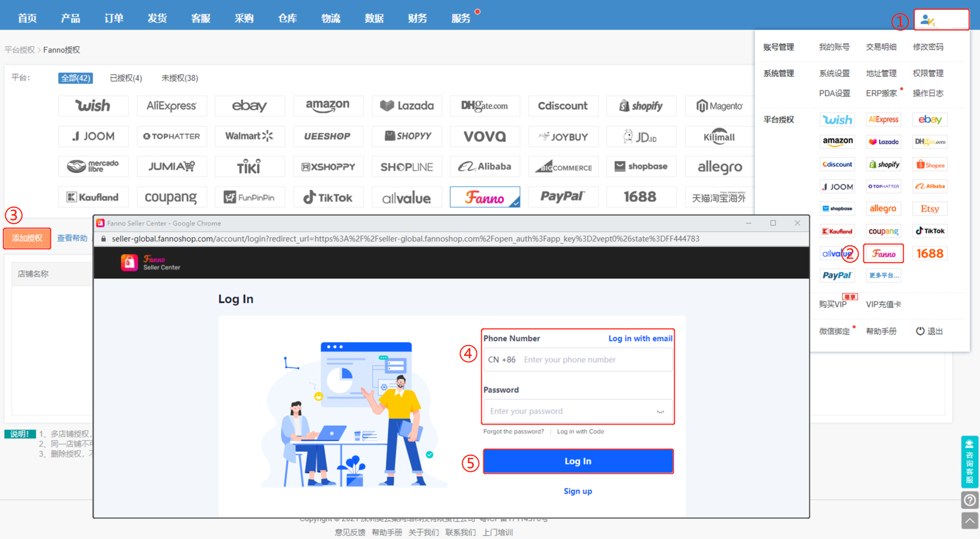This screenshot has width=980, height=539.
Task: Select the JOYBUY platform tile
Action: (563, 137)
